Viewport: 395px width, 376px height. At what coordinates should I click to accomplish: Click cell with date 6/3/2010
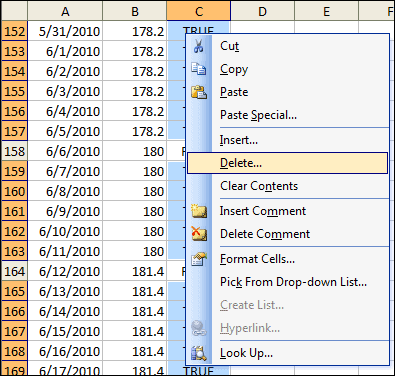65,91
